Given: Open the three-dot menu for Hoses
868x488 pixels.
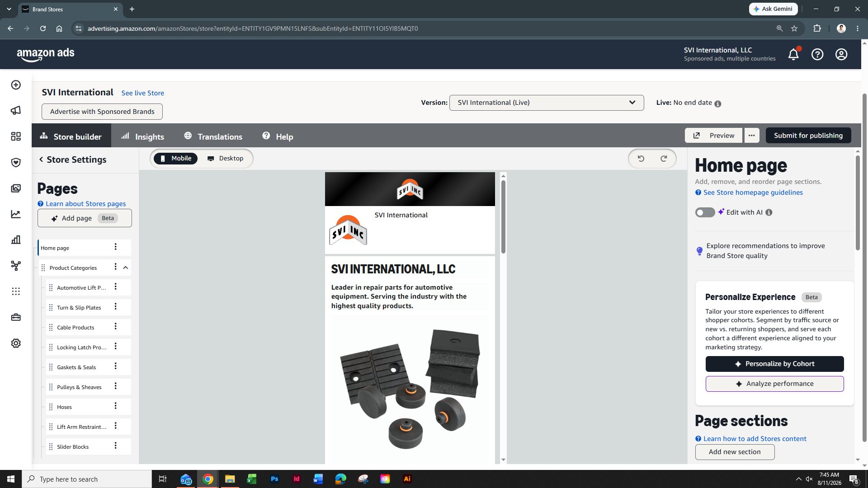Looking at the screenshot, I should click(115, 406).
